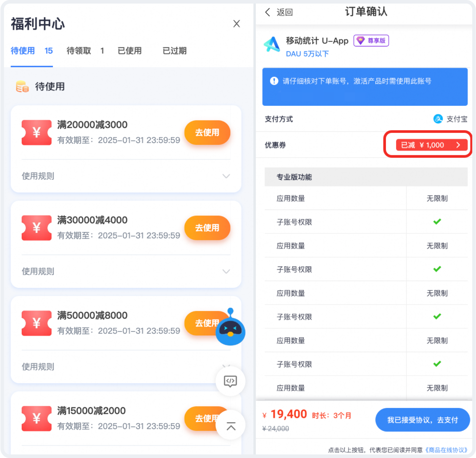Screen dimensions: 476x458
Task: Click the second 子账号权限 green checkmark
Action: (437, 269)
